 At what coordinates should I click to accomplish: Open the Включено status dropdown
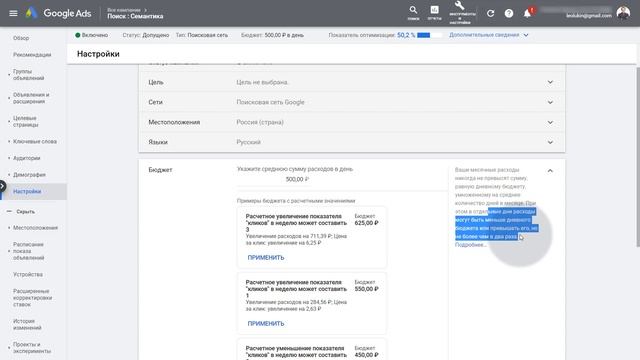point(92,35)
